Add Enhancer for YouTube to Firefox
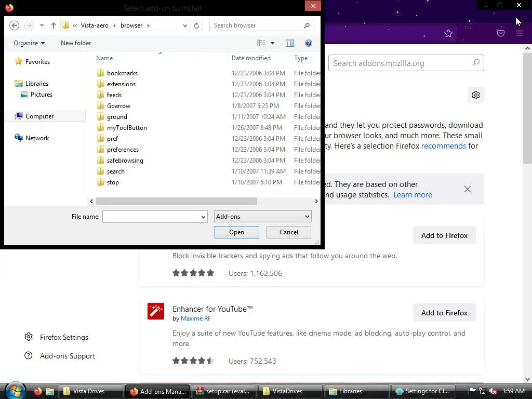This screenshot has height=399, width=532. click(445, 313)
